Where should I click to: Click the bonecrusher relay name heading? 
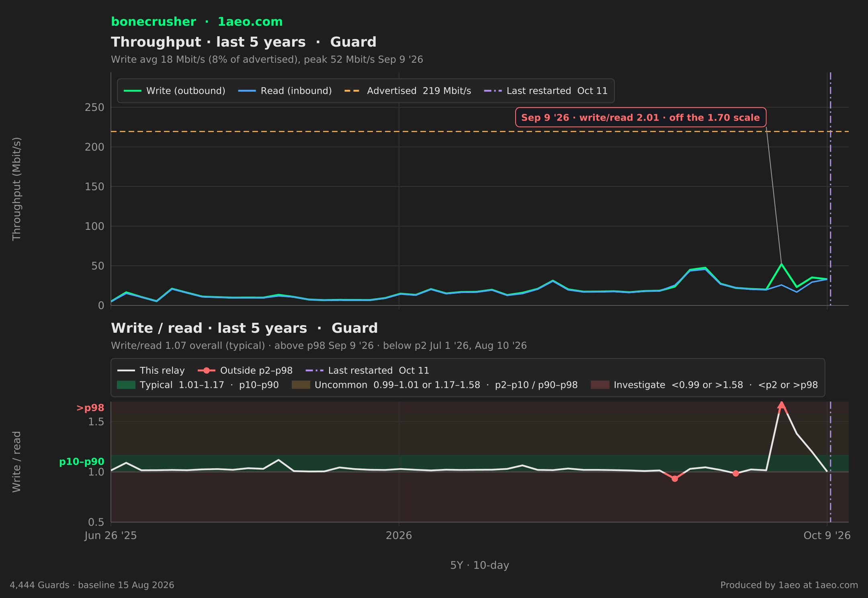click(154, 22)
